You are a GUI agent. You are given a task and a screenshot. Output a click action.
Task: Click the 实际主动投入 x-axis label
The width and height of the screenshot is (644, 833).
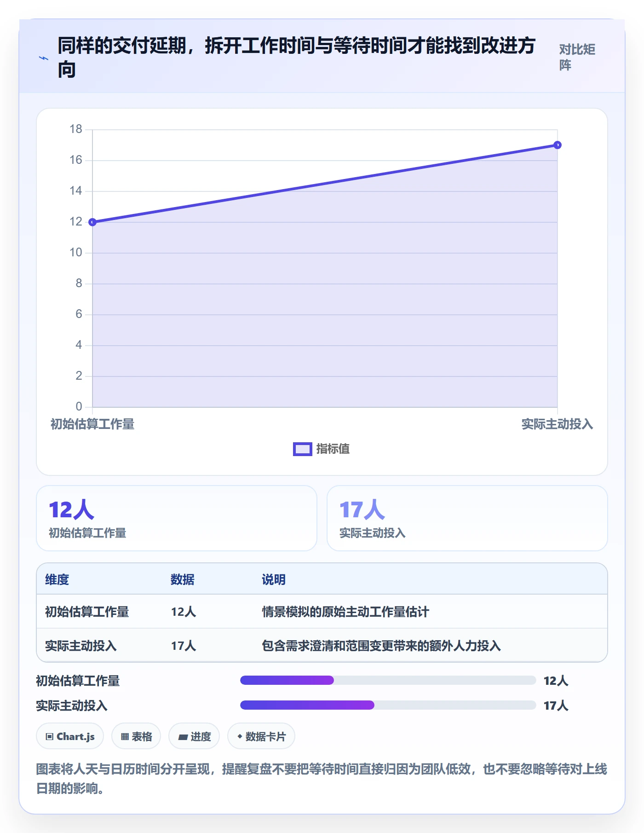coord(557,424)
